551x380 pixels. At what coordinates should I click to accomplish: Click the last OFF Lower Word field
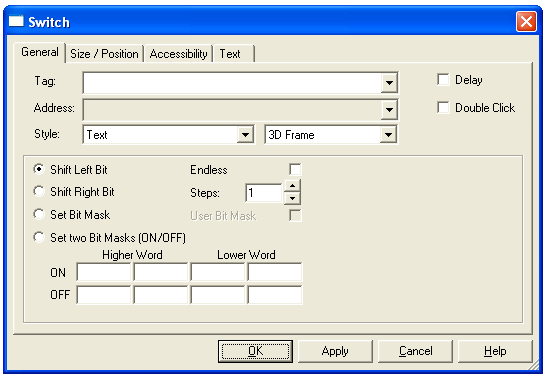274,295
